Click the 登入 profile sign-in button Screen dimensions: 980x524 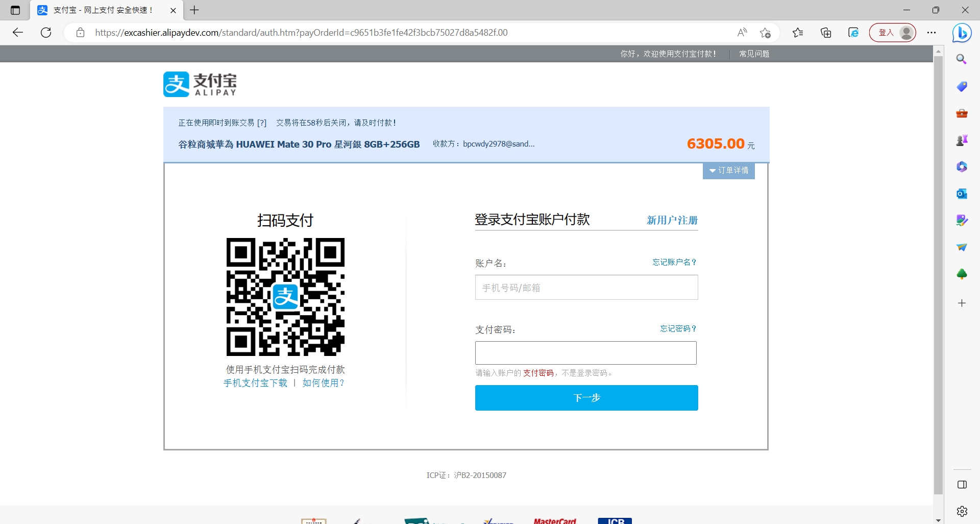893,33
